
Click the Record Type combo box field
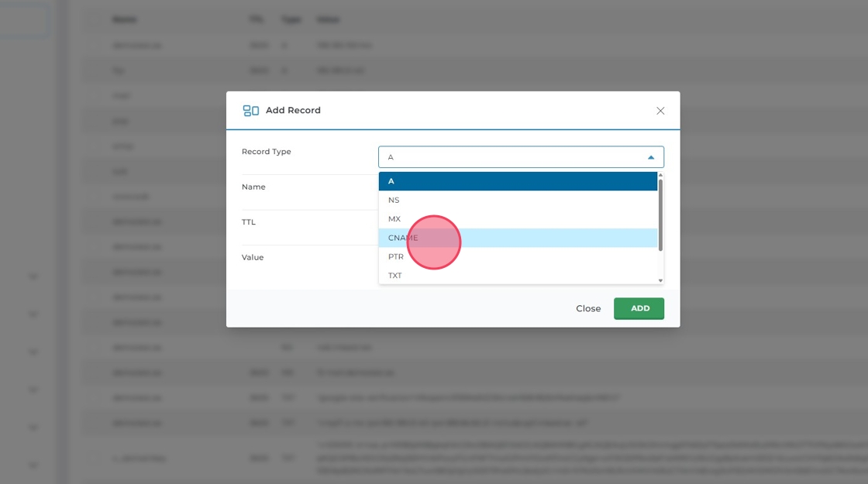[511, 157]
